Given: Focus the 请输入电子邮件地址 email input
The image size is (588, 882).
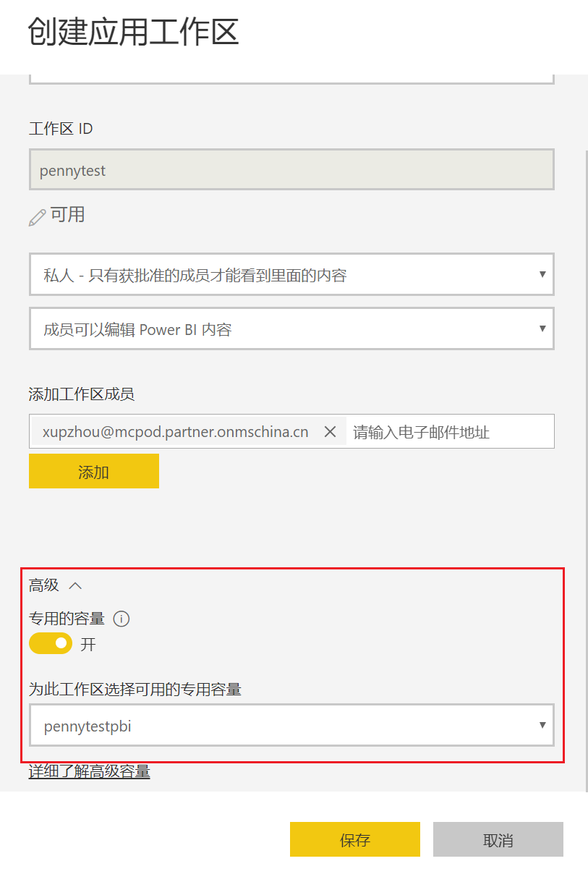Looking at the screenshot, I should point(448,432).
